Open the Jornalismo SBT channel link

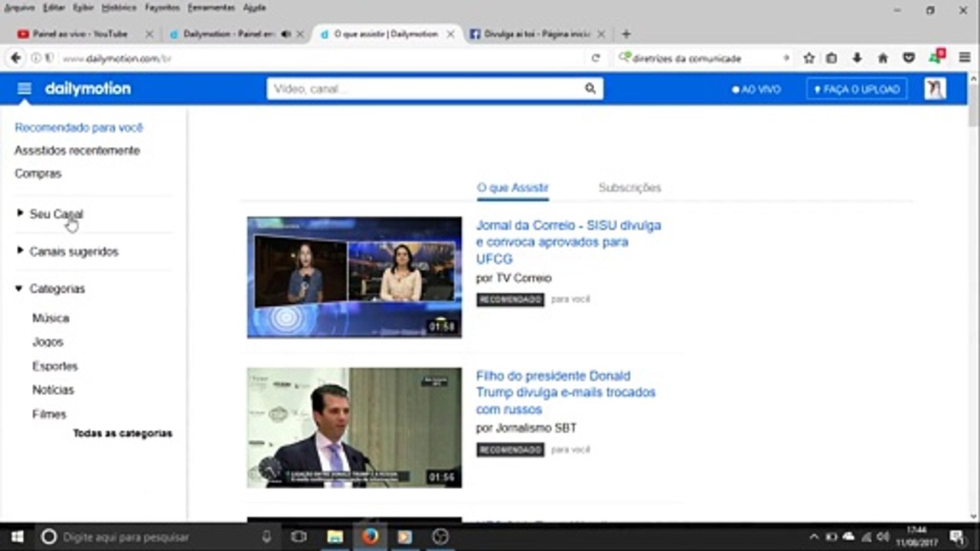pos(536,428)
